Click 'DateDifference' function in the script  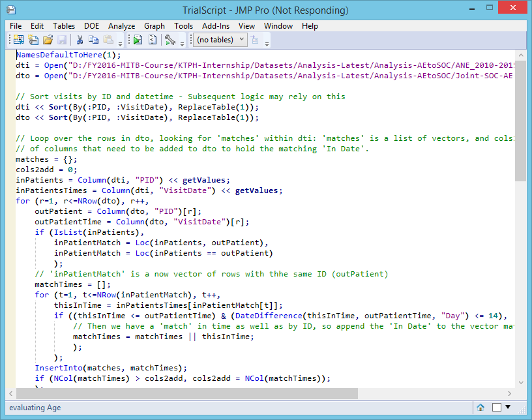(269, 316)
